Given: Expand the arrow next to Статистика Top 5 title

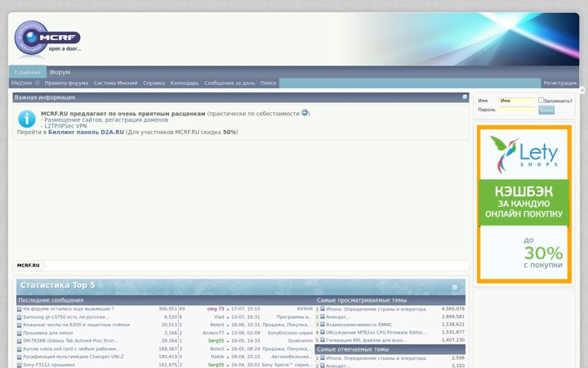Looking at the screenshot, I should (x=100, y=285).
